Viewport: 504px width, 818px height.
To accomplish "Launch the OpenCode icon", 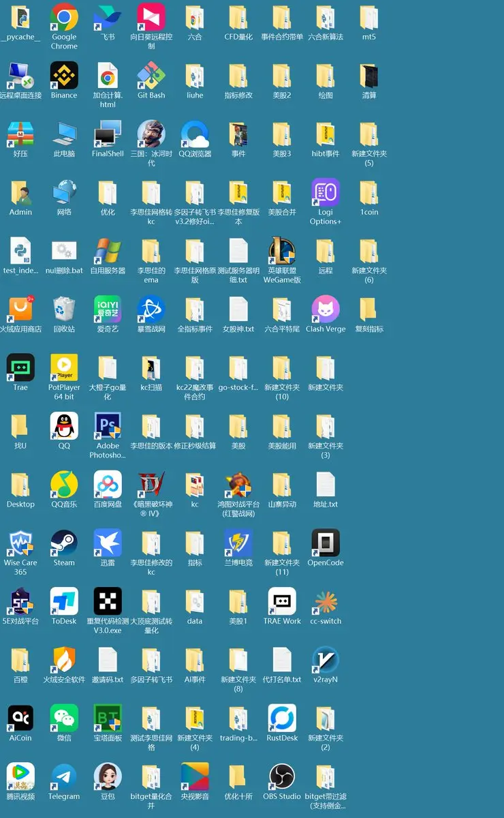I will [x=326, y=543].
